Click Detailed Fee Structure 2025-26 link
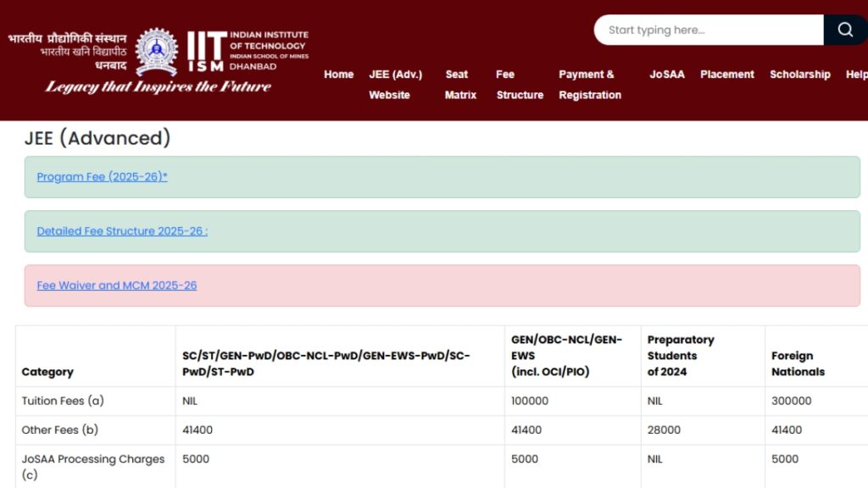Image resolution: width=868 pixels, height=488 pixels. coord(121,231)
